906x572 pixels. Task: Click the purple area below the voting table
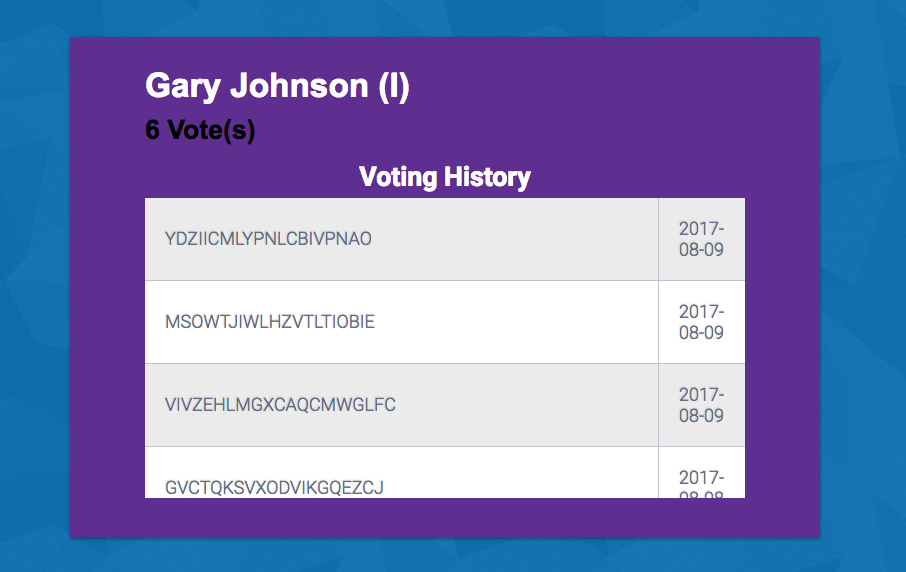(445, 518)
